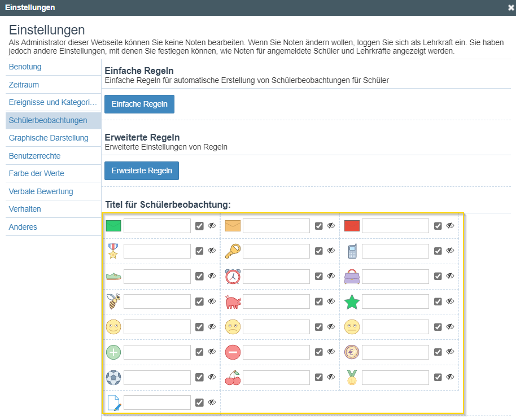Screen dimensions: 516x420
Task: Uncheck the checkbox beside green envelope
Action: coord(199,226)
